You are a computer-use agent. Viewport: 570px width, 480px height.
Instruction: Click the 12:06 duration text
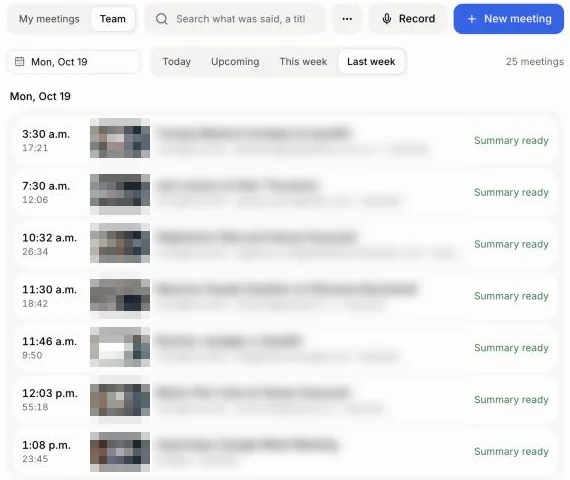[35, 200]
